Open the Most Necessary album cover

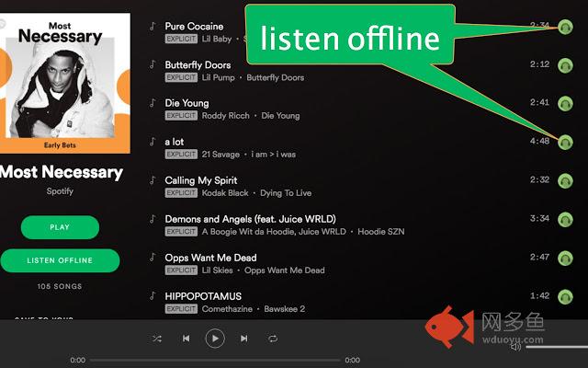pos(65,83)
